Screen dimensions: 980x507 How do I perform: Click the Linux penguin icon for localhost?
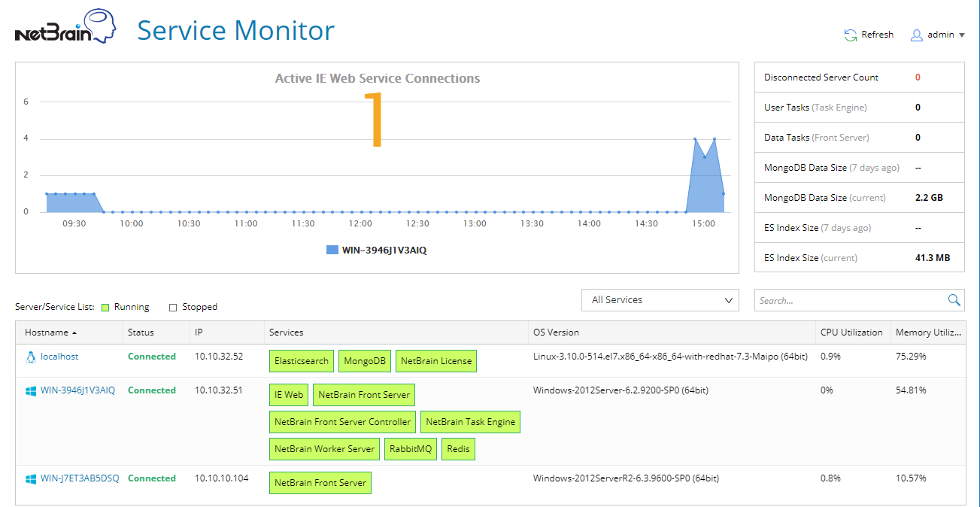coord(31,357)
